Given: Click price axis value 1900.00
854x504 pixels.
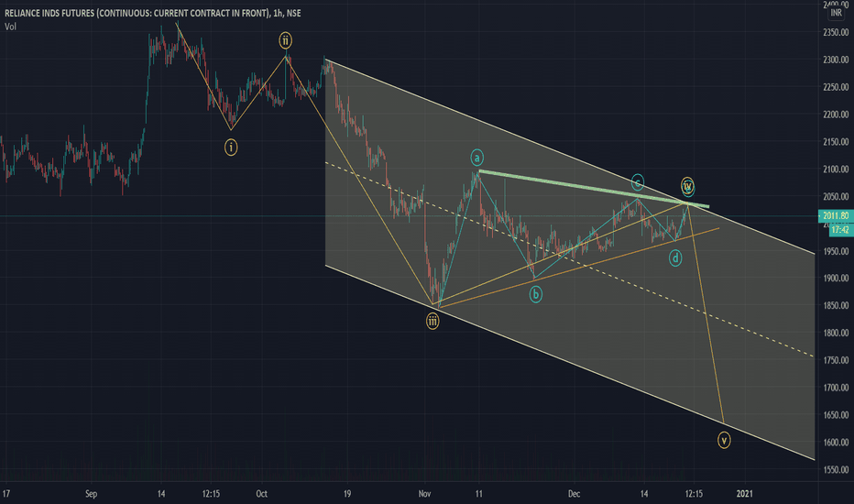Looking at the screenshot, I should [836, 279].
